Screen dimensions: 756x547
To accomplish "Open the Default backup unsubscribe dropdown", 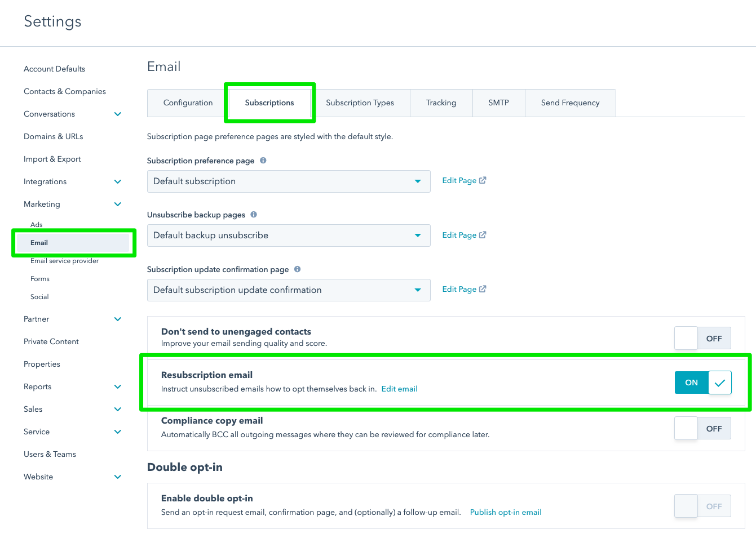I will (289, 235).
